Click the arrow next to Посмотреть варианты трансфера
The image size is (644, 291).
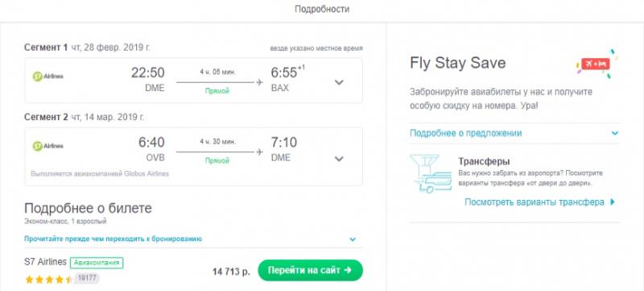[613, 202]
